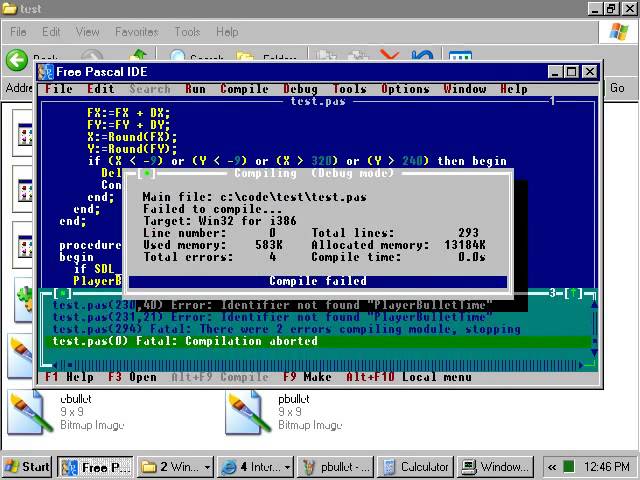Select the PlayerBulletTime error at line 231
640x480 pixels.
(x=273, y=317)
